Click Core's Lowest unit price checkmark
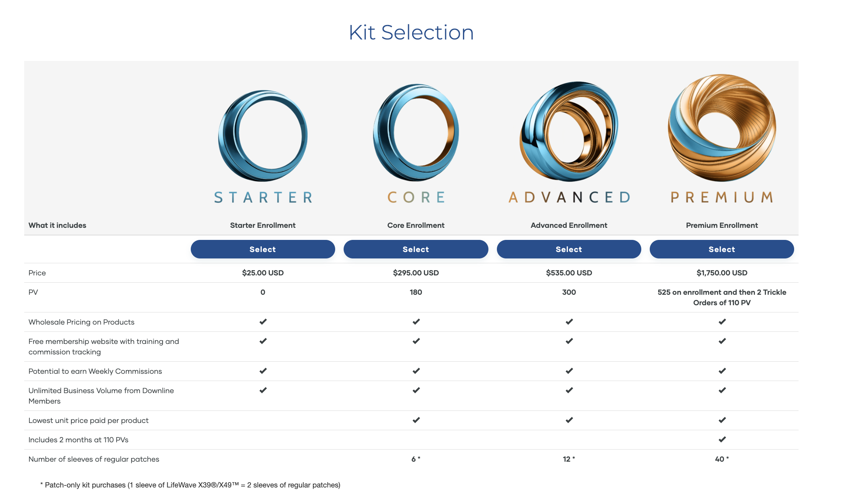 click(x=416, y=420)
